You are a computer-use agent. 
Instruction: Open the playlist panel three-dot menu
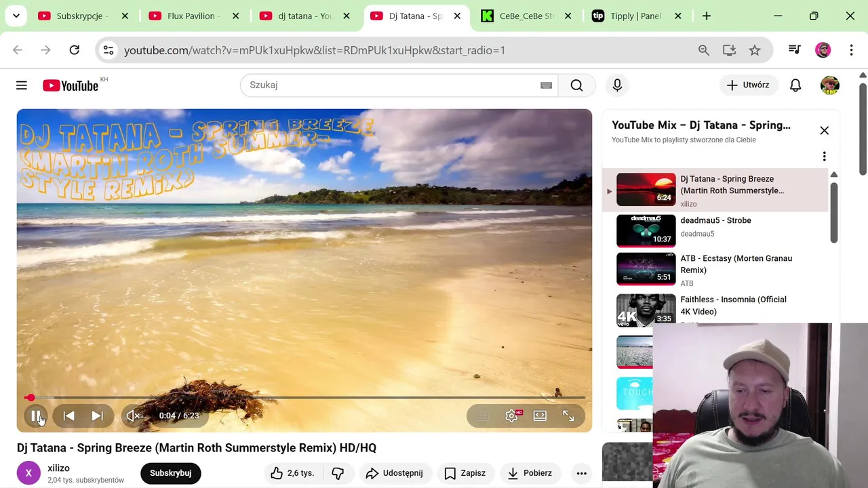[824, 157]
